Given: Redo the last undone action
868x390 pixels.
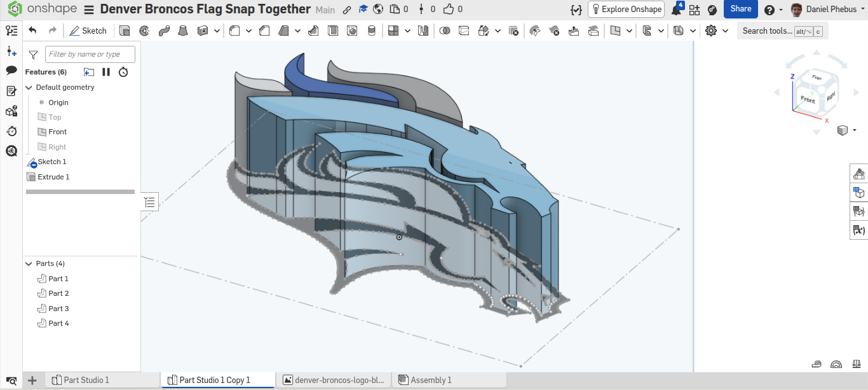Looking at the screenshot, I should pyautogui.click(x=52, y=31).
